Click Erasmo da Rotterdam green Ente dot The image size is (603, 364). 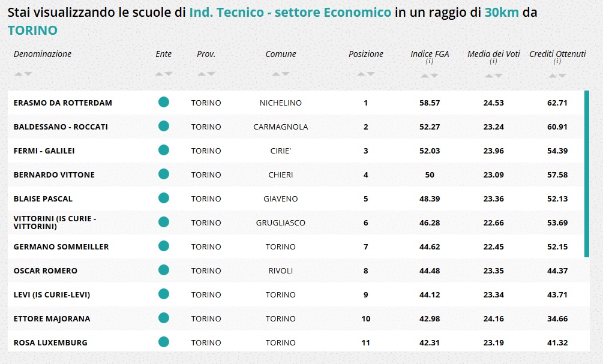coord(164,102)
